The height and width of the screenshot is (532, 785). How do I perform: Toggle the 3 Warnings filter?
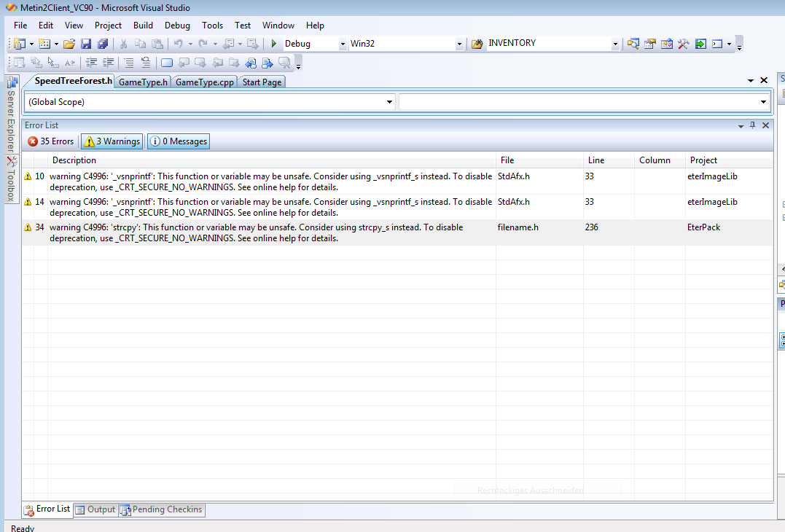112,141
